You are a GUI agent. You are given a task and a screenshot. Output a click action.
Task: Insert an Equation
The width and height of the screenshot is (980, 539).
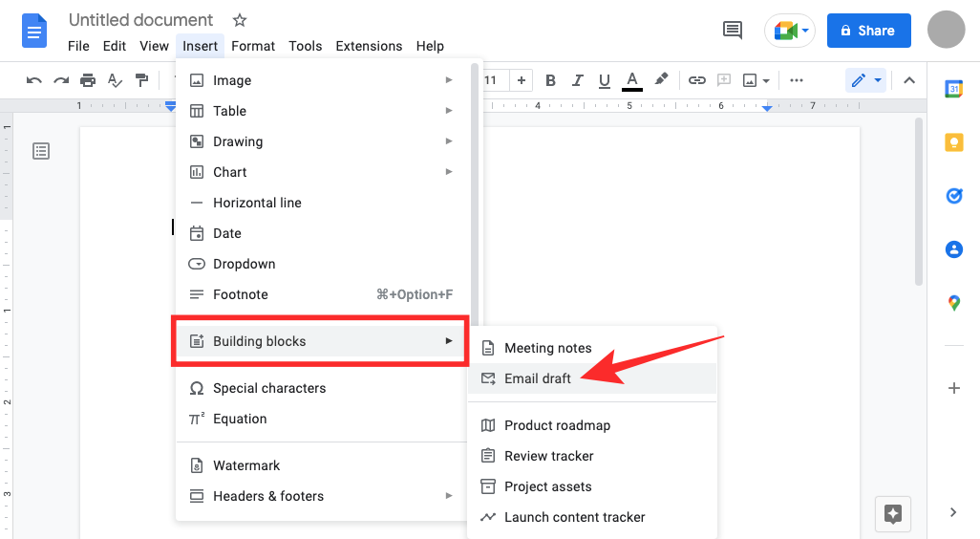321,419
